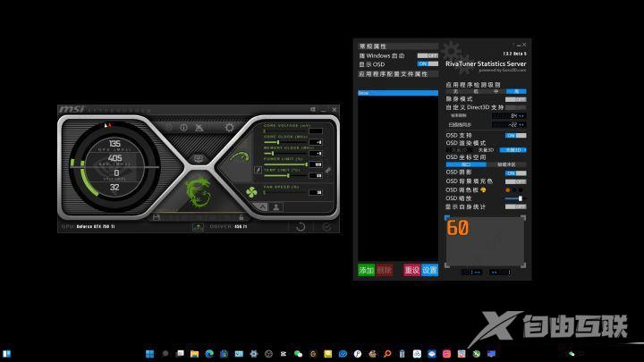
Task: Click the Kombustor stress test icon
Action: coord(199,128)
